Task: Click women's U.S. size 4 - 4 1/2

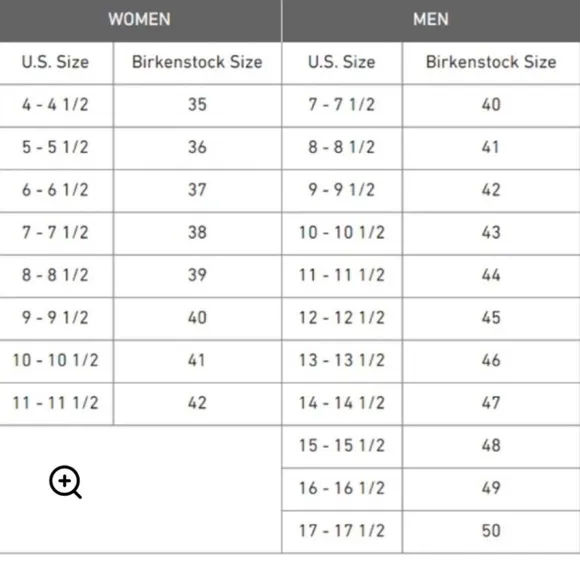Action: (x=56, y=106)
